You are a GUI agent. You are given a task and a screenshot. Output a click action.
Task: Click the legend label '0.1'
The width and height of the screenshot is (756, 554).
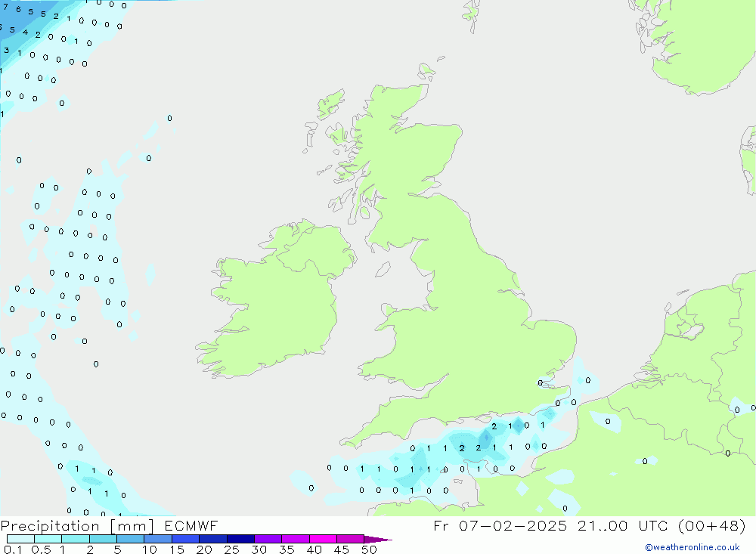13,549
